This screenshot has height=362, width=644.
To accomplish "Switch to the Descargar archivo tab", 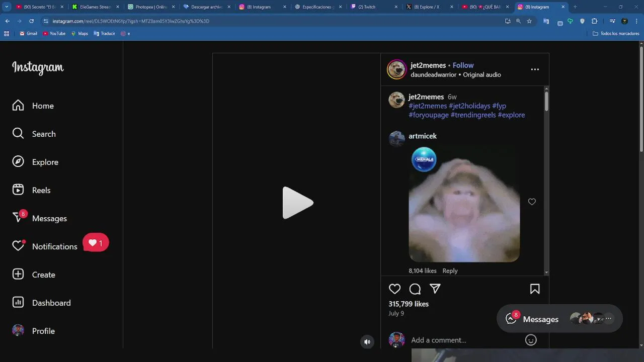I will pyautogui.click(x=206, y=7).
